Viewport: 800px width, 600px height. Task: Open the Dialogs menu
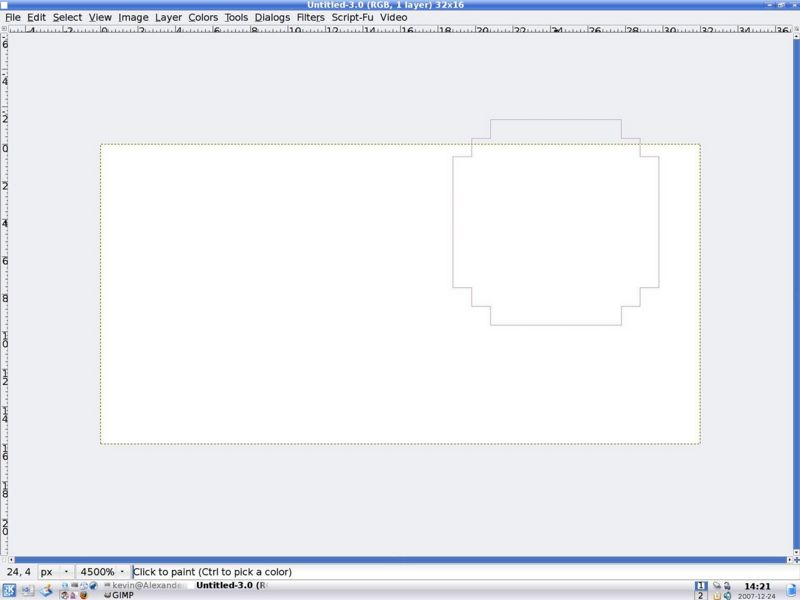pos(271,18)
